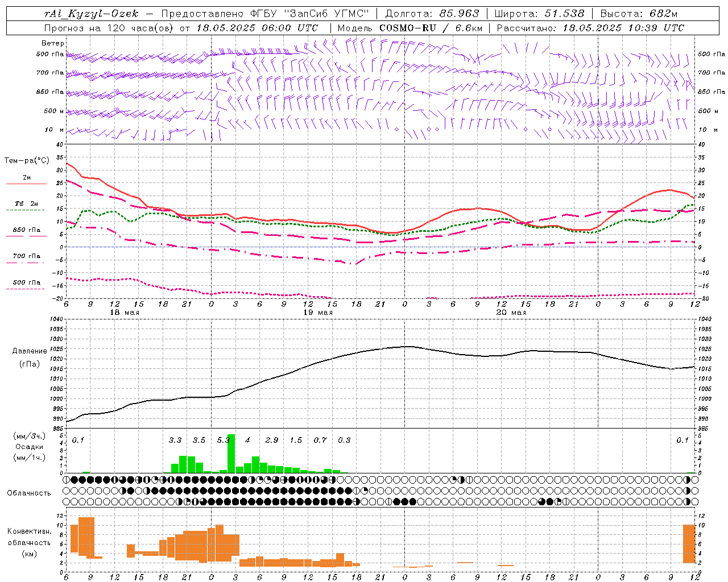Click the 2м temperature legend line sample

click(26, 184)
